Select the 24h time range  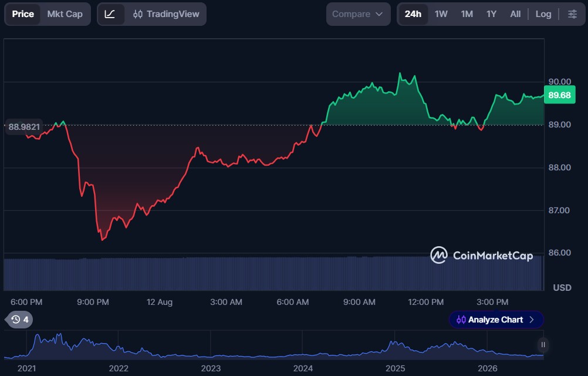(x=413, y=14)
